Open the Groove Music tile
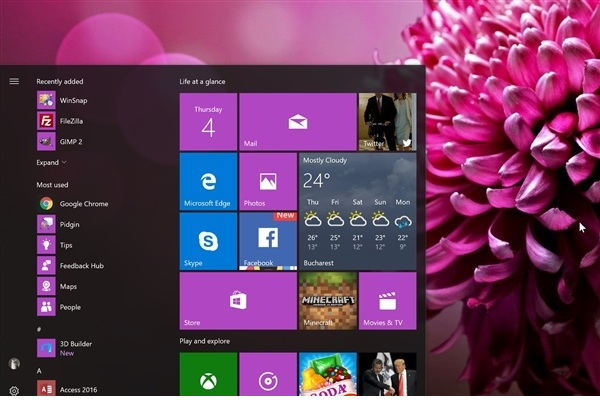The image size is (600, 411). 268,374
